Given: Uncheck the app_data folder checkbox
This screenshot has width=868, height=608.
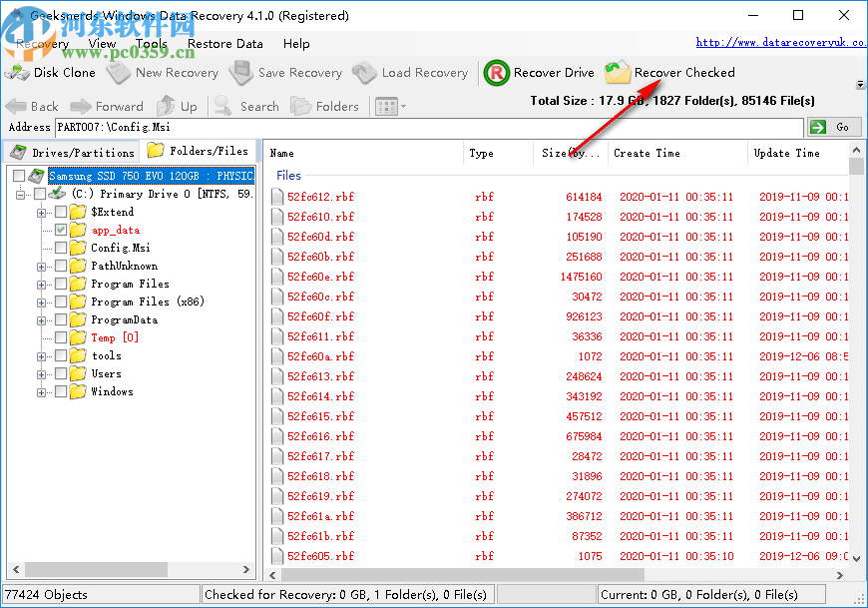Looking at the screenshot, I should tap(60, 229).
